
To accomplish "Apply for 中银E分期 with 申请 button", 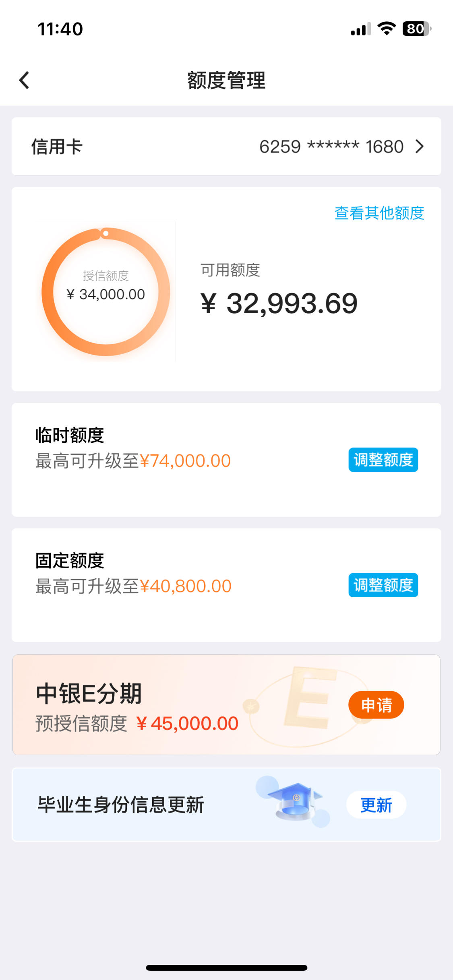I will click(x=376, y=705).
